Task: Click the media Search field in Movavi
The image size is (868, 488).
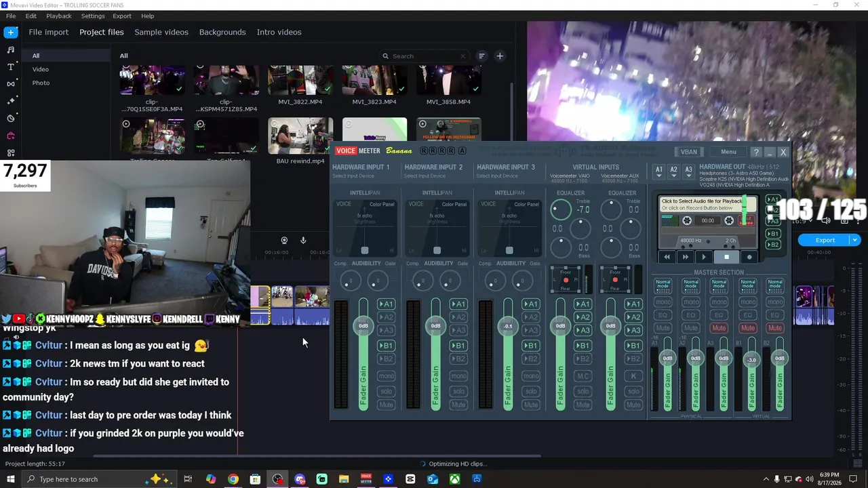Action: tap(426, 56)
